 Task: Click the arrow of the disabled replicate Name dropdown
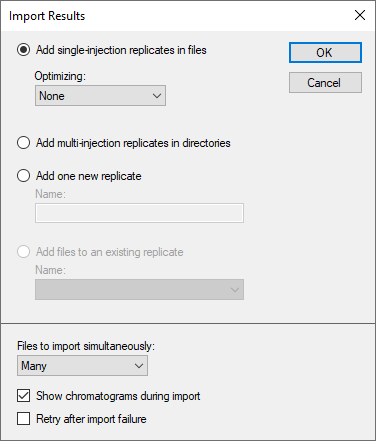pyautogui.click(x=235, y=290)
